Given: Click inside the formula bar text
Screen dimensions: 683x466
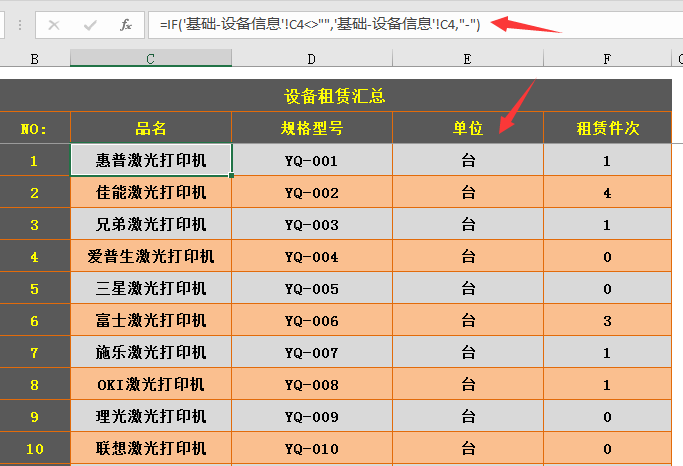Looking at the screenshot, I should click(320, 24).
